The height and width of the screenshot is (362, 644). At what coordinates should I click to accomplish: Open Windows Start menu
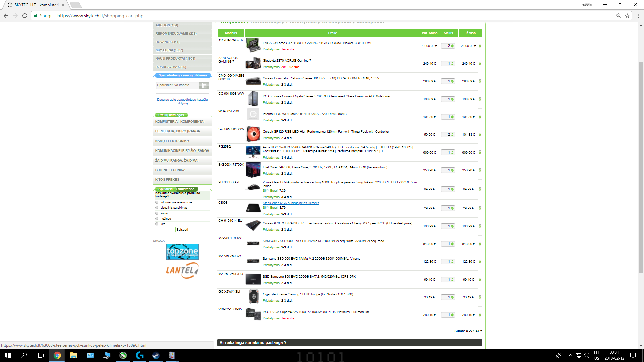[8, 355]
